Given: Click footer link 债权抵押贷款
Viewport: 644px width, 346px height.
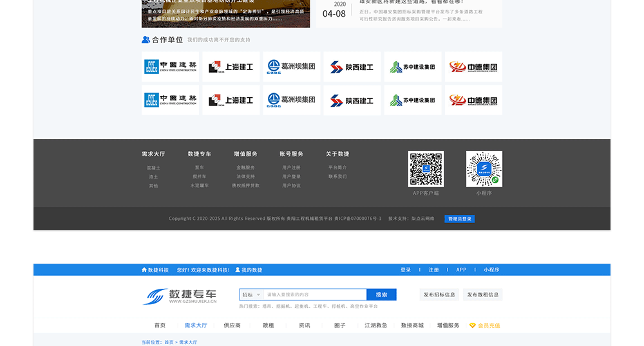Looking at the screenshot, I should [x=245, y=186].
